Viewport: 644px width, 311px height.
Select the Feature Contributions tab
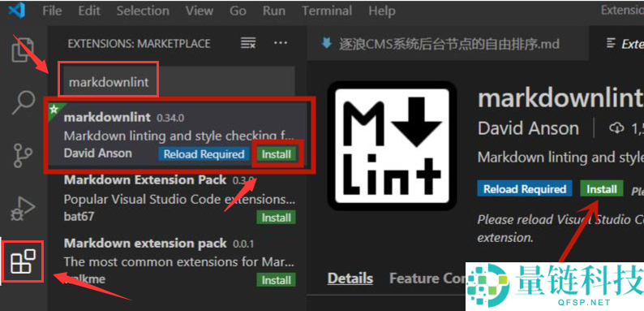[427, 279]
